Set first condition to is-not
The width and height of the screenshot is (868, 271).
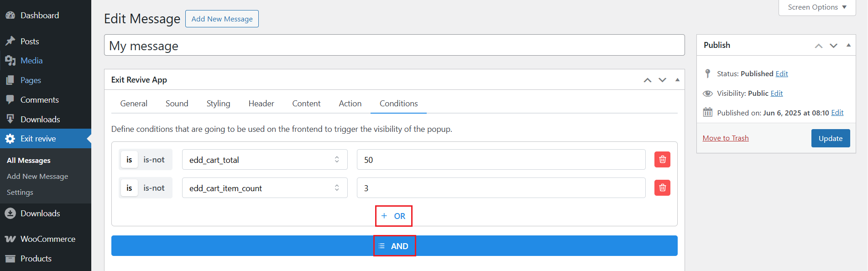click(154, 160)
